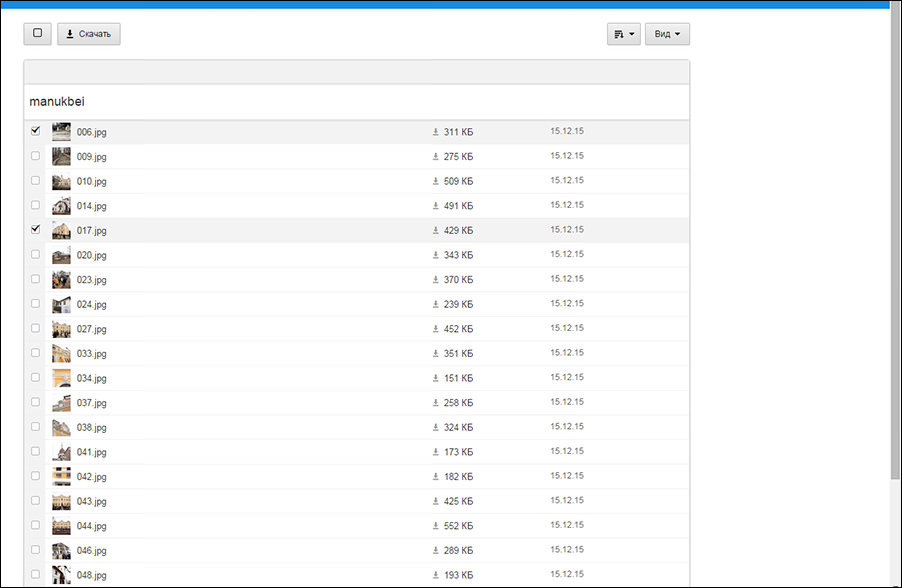Viewport: 902px width, 588px height.
Task: Click the 043.jpg thumbnail preview
Action: 62,501
